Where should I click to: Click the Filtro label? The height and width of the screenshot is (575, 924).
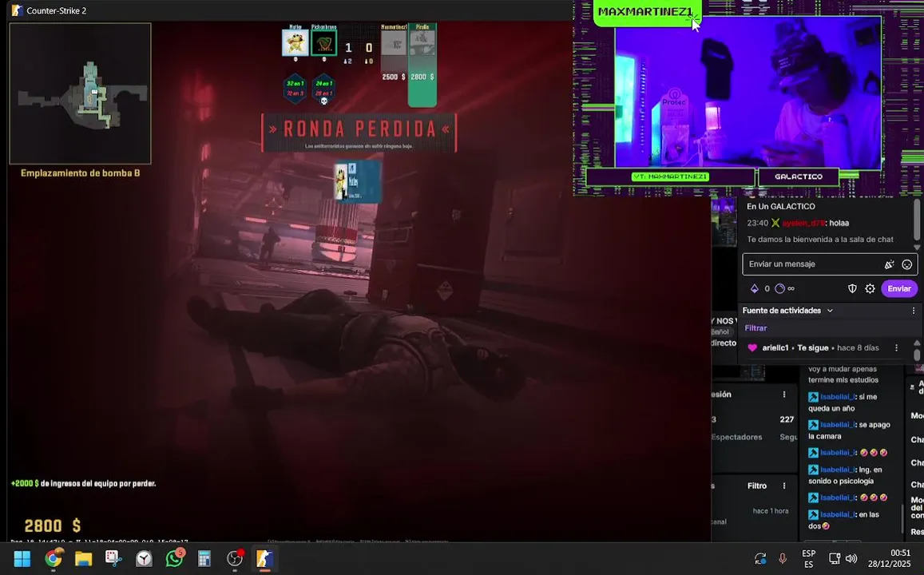pyautogui.click(x=757, y=486)
